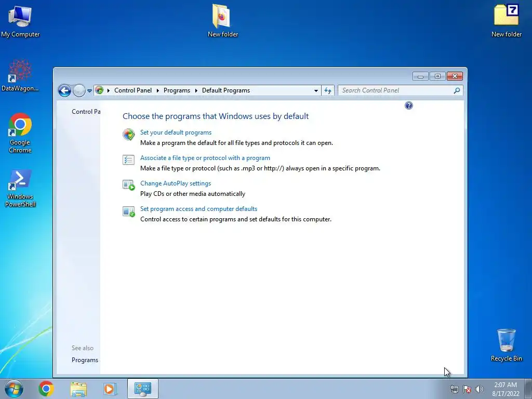Select the Google Chrome desktop shortcut
Screen dimensions: 532x399
(20, 133)
